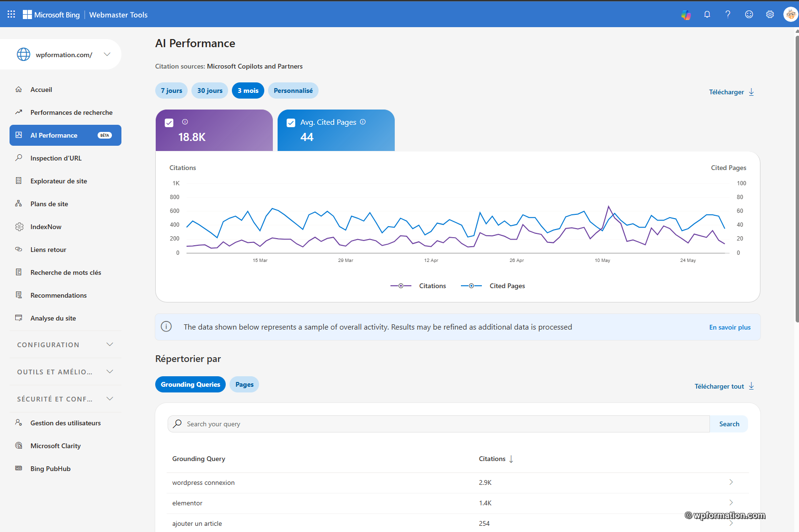Click the Télécharger link above chart
Screen dimensions: 799x532
pos(731,92)
